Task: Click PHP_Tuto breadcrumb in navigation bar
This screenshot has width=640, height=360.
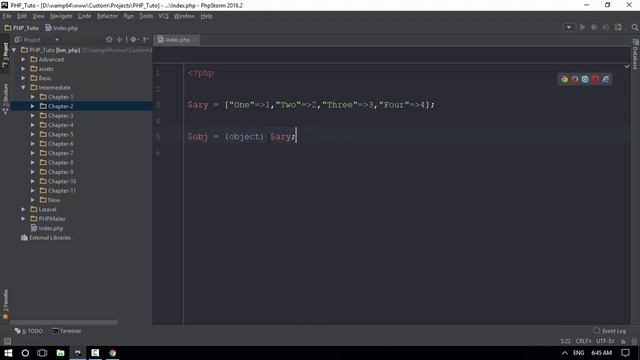Action: coord(22,28)
